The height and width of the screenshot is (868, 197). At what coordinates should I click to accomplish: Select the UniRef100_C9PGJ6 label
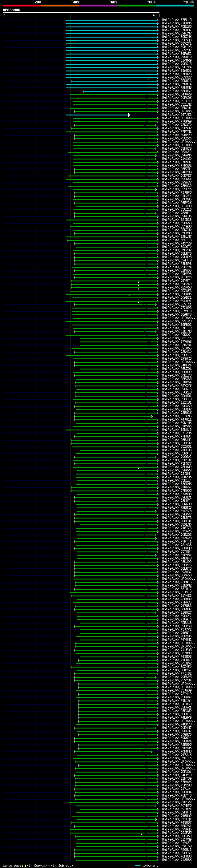[x=177, y=389]
